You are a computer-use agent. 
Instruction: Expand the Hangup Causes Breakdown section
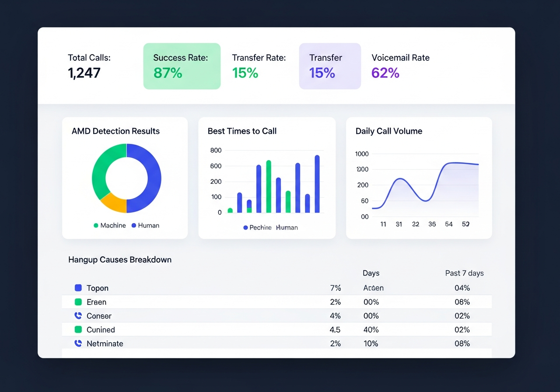(119, 259)
